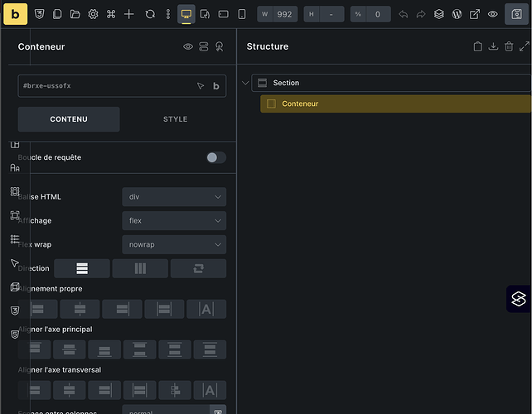Select stretch option for axe transversal
The image size is (532, 414).
tap(140, 390)
